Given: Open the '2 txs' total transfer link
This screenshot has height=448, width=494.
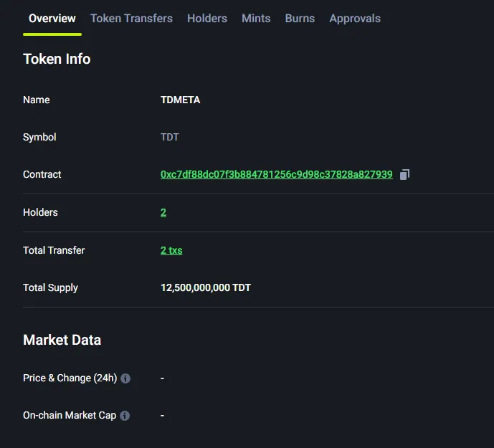Looking at the screenshot, I should pos(171,250).
